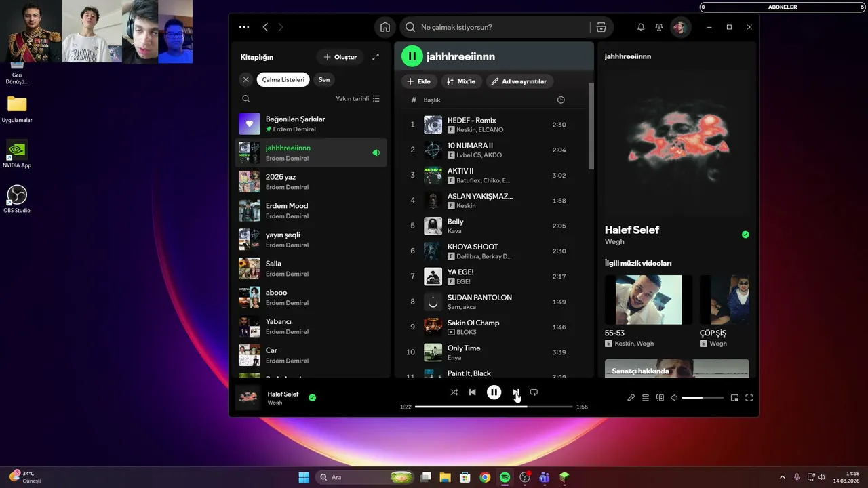Click the Oluştur create button
Viewport: 868px width, 488px height.
click(x=340, y=57)
